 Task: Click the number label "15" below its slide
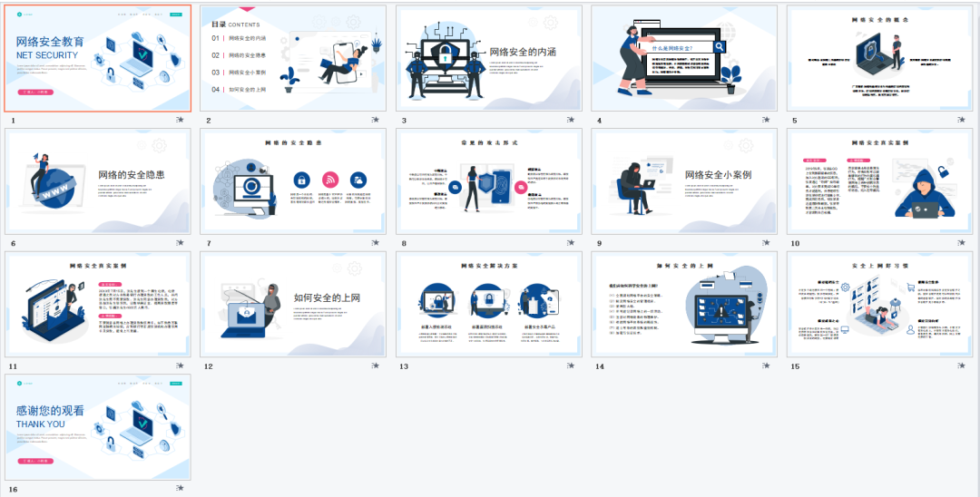(x=795, y=366)
